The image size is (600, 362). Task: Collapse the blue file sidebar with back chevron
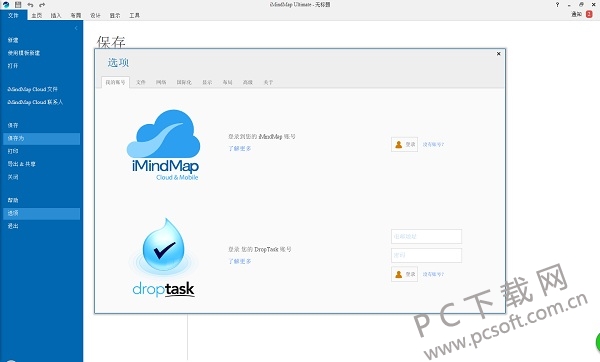[76, 28]
